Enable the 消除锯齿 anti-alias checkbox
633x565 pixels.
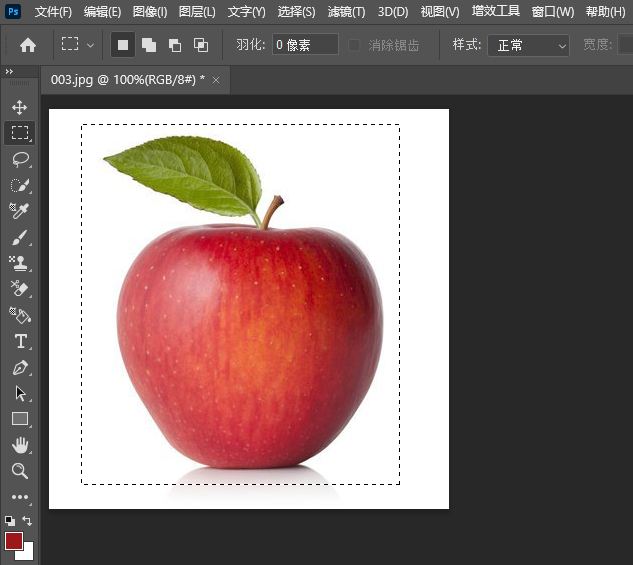(354, 45)
